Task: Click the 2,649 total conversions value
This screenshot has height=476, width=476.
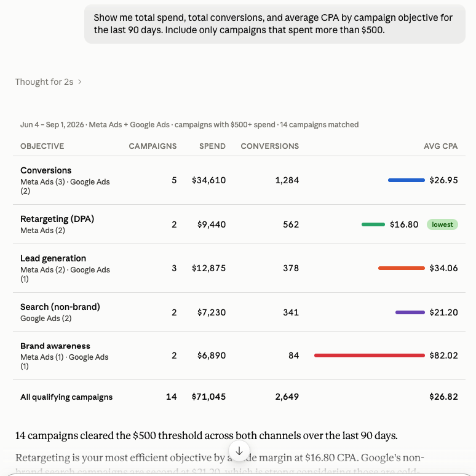Action: tap(287, 397)
